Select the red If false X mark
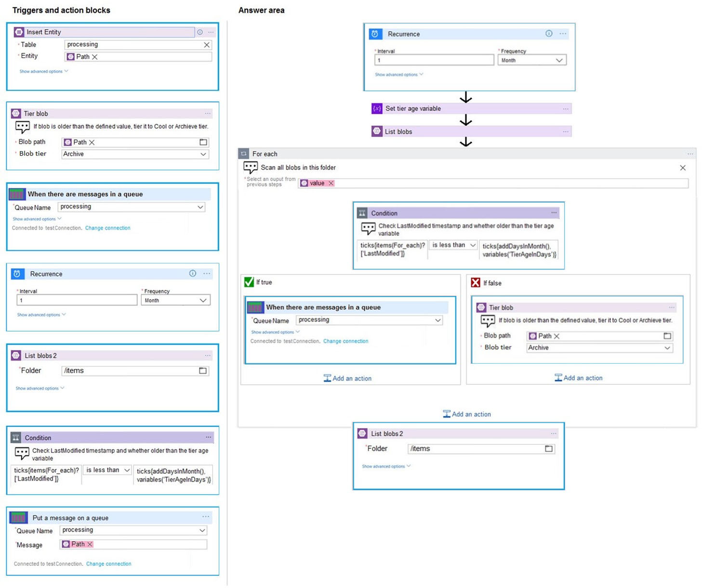 pyautogui.click(x=476, y=283)
